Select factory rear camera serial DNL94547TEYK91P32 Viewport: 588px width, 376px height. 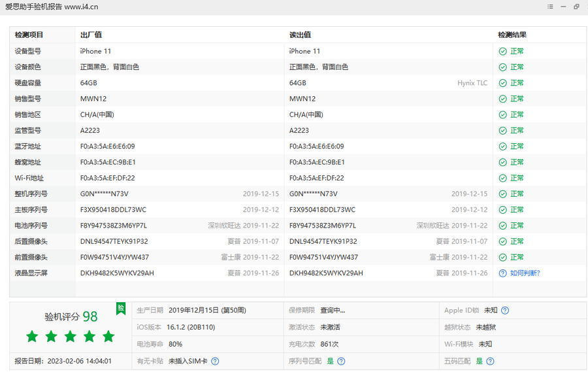pos(114,242)
